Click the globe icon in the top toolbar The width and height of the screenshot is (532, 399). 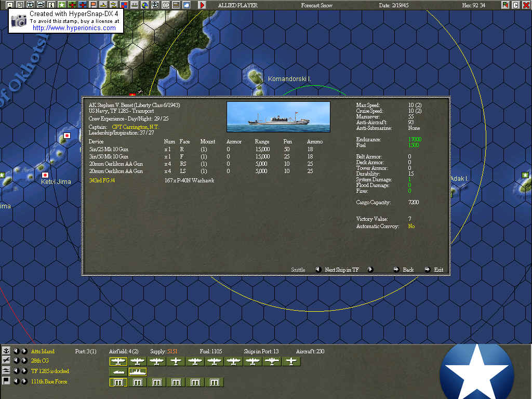pos(144,5)
